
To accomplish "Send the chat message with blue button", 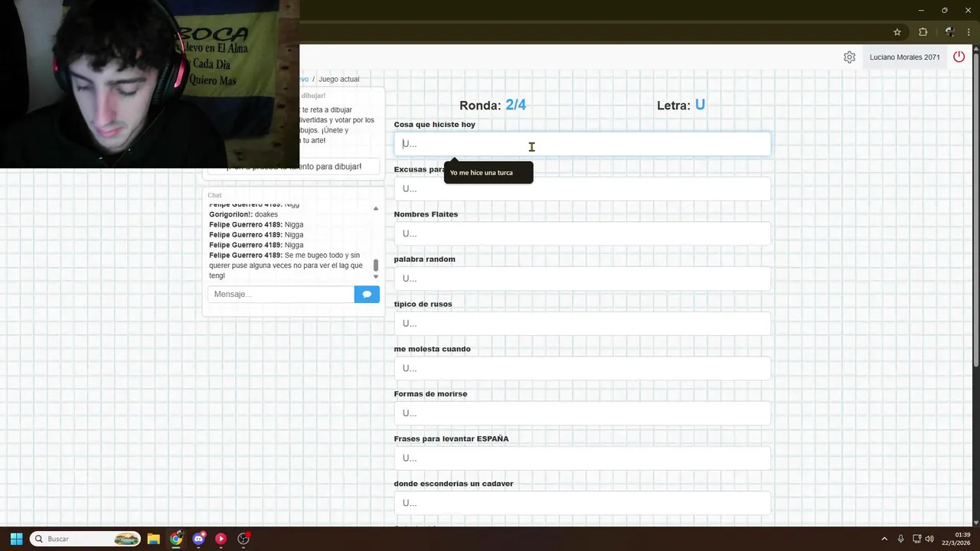I will (x=367, y=294).
